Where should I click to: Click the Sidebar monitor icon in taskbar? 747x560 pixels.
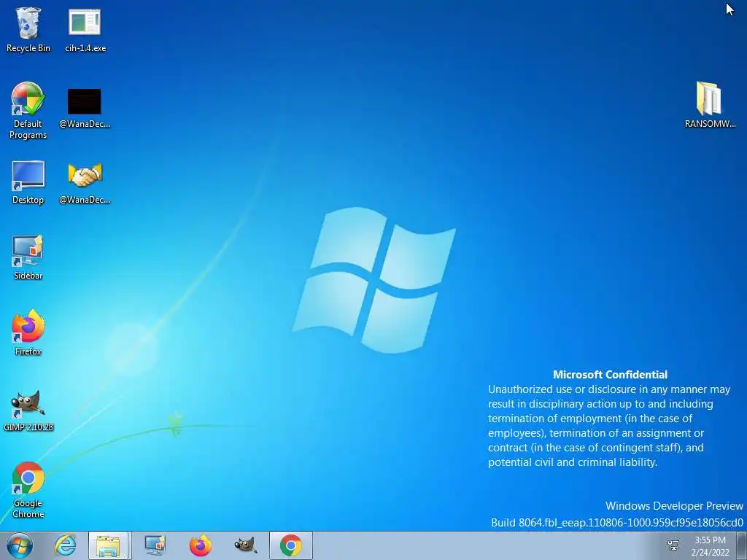coord(155,545)
